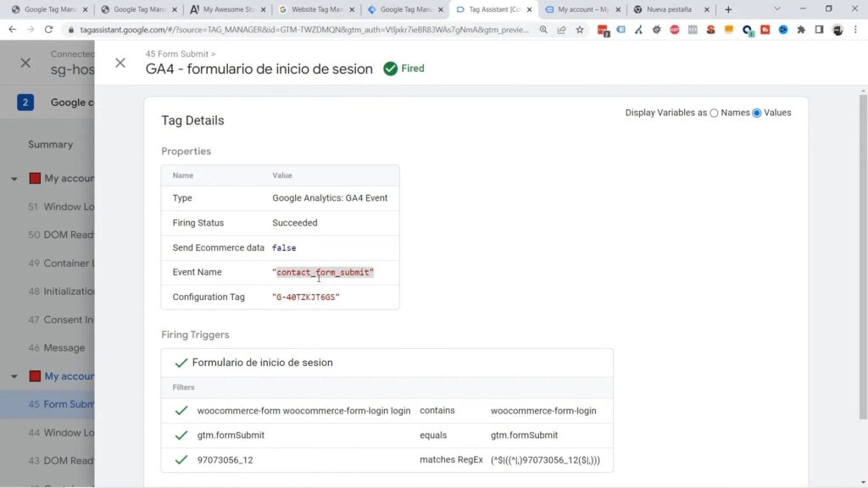Select event 47 Consent Initialization

tap(61, 319)
